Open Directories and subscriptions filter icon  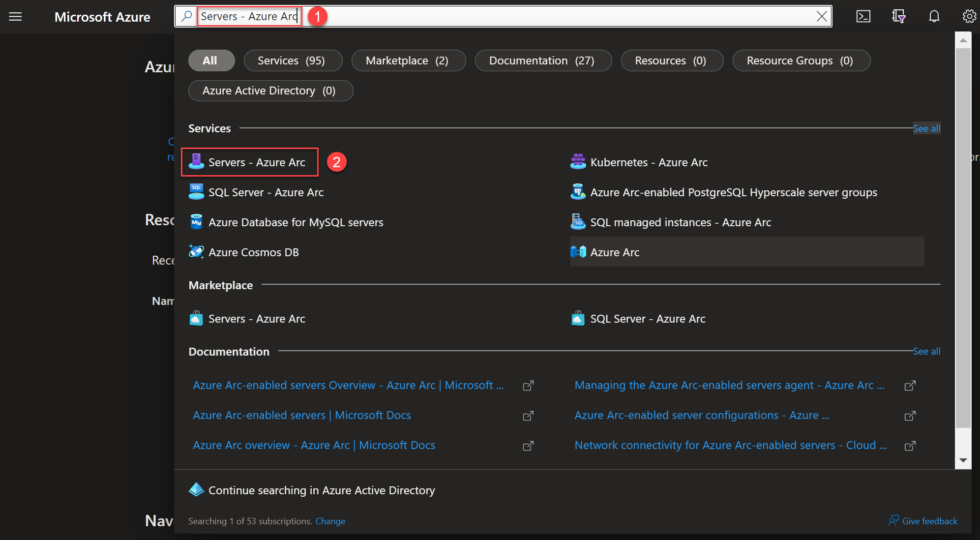point(899,17)
